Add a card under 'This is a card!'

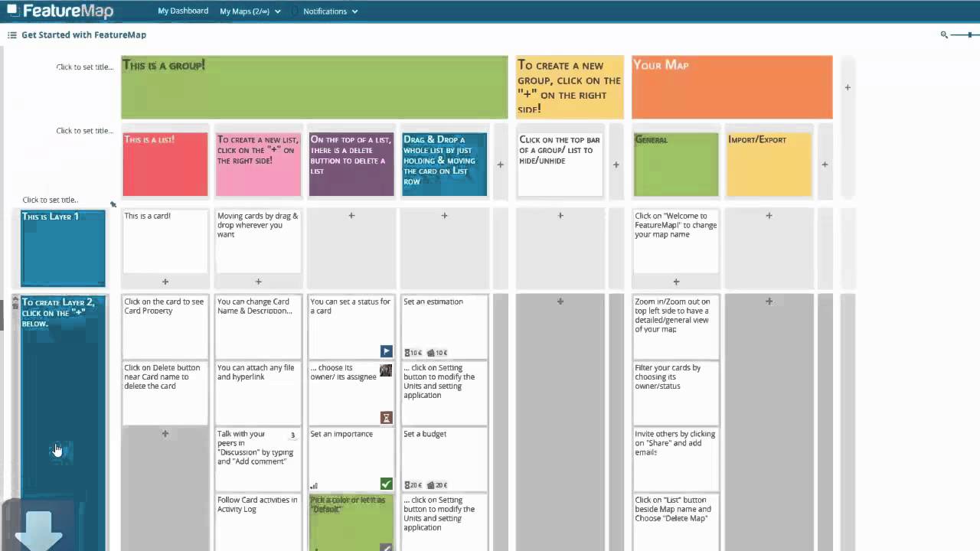[165, 282]
